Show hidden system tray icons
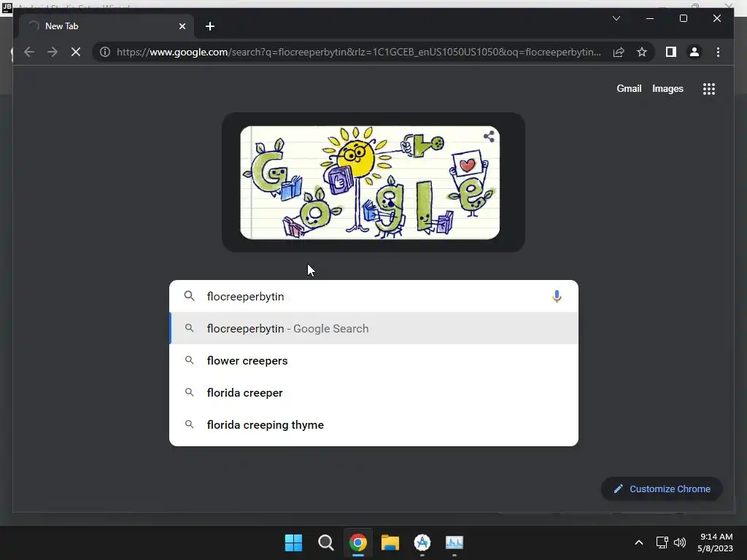Screen dimensions: 747x560 pos(639,542)
